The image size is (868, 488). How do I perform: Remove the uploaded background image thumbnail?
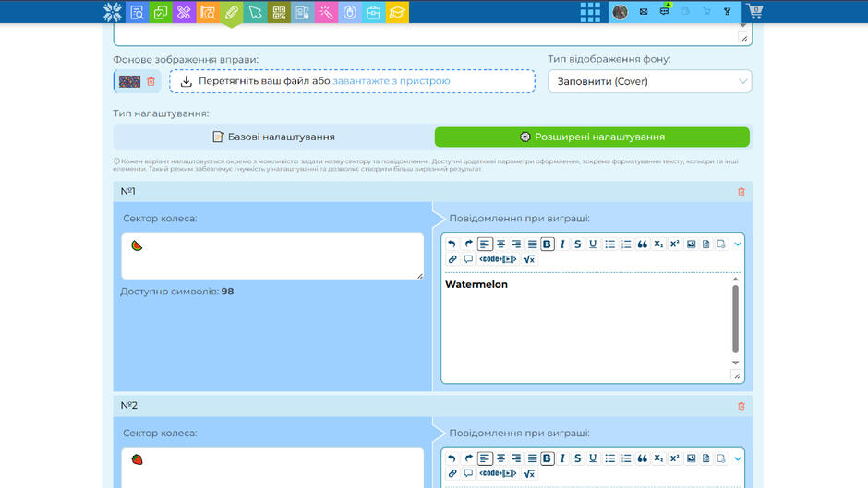click(151, 81)
